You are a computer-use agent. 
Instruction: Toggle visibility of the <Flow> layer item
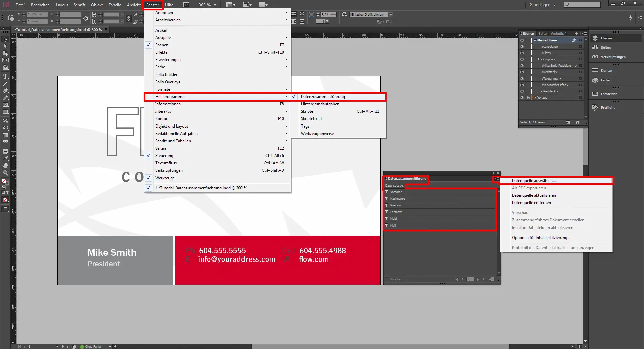point(522,53)
